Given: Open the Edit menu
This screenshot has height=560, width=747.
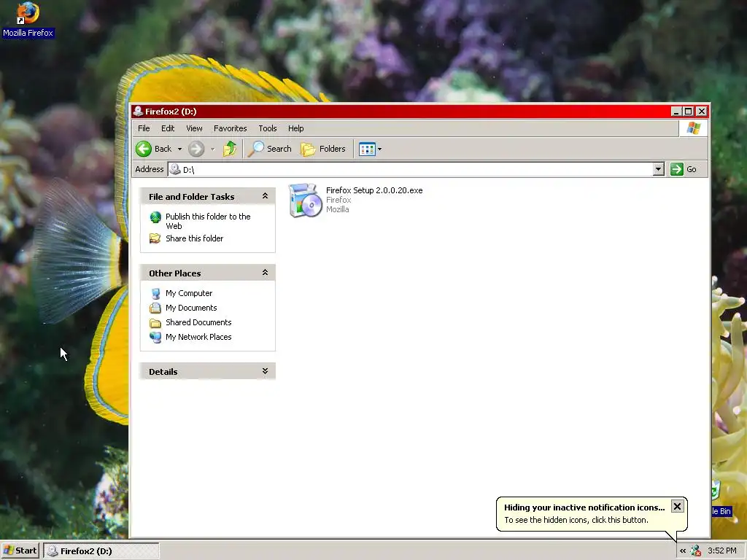Looking at the screenshot, I should [x=168, y=128].
